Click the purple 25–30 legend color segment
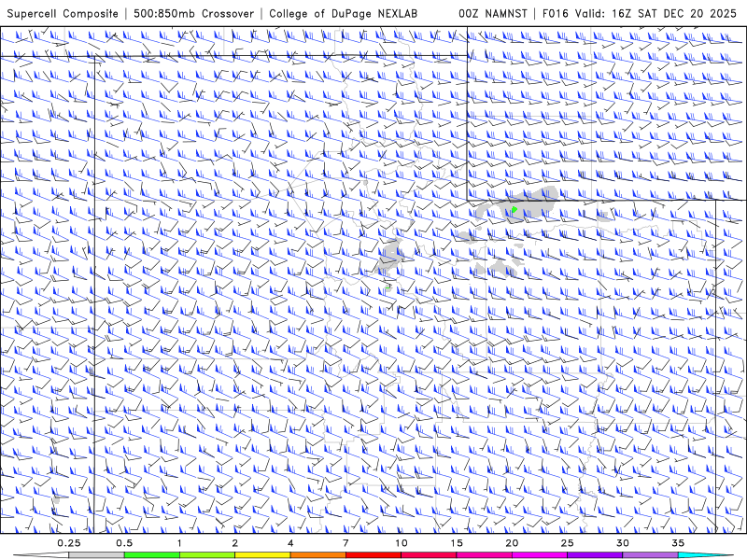 tap(595, 555)
